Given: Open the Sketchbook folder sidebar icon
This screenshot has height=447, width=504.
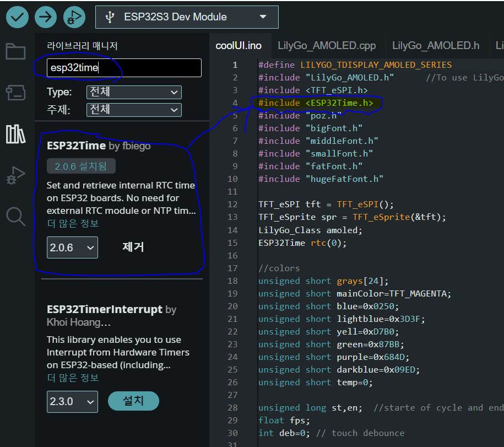Looking at the screenshot, I should (15, 51).
